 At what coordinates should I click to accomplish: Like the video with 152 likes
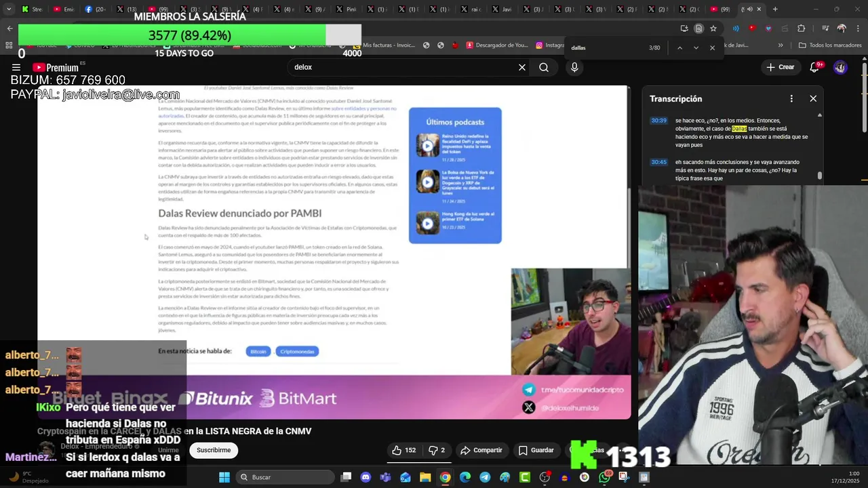(x=403, y=450)
